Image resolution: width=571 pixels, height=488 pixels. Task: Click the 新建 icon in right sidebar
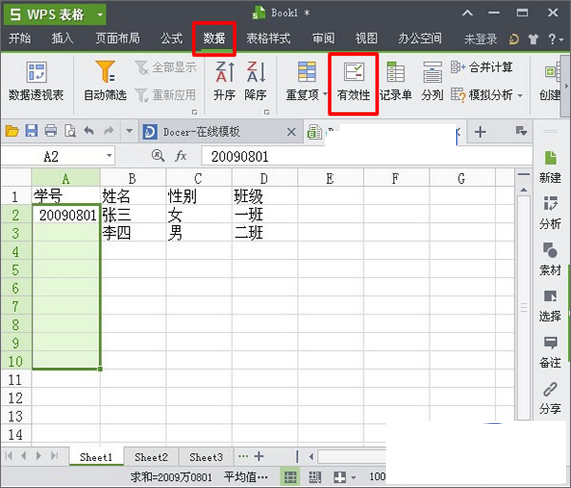550,167
